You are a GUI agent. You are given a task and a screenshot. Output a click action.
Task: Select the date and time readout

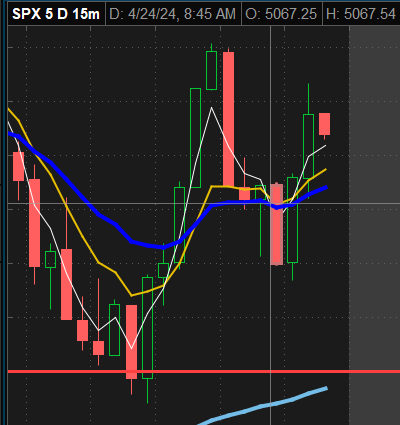173,14
